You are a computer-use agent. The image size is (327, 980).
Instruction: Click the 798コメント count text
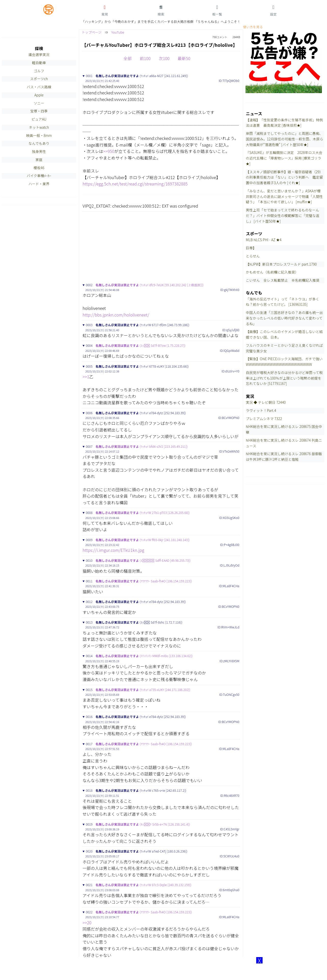point(220,37)
